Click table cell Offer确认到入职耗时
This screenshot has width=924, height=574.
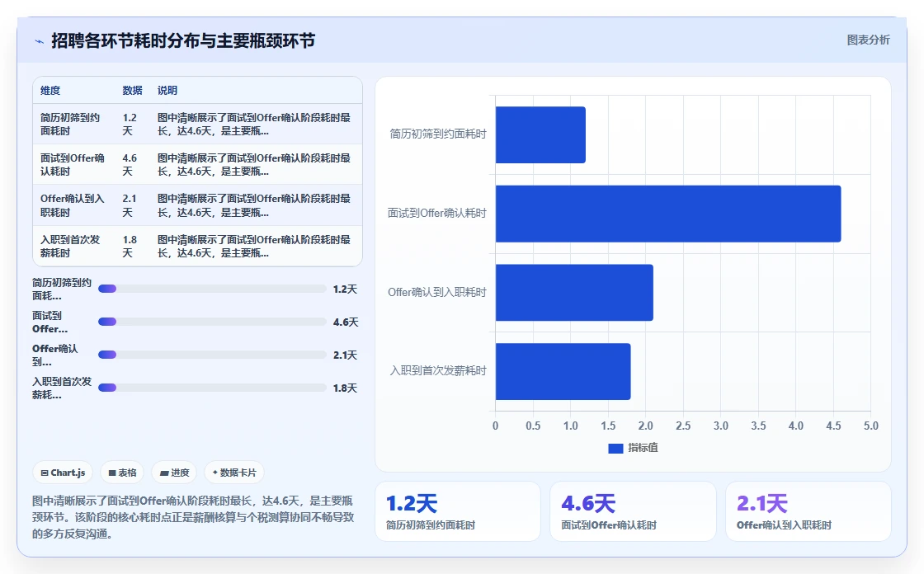point(72,205)
